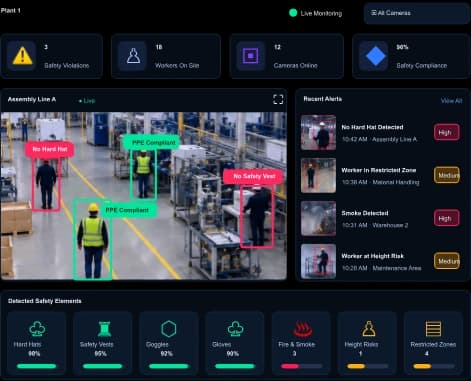This screenshot has width=471, height=381.
Task: Click the Workers On Site label
Action: tap(177, 66)
